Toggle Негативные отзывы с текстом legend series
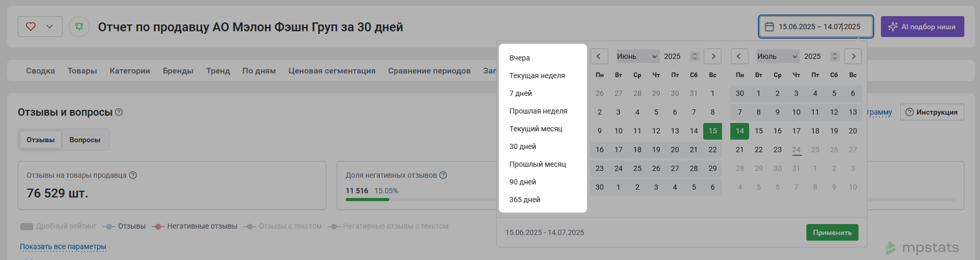The image size is (980, 260). click(x=388, y=226)
